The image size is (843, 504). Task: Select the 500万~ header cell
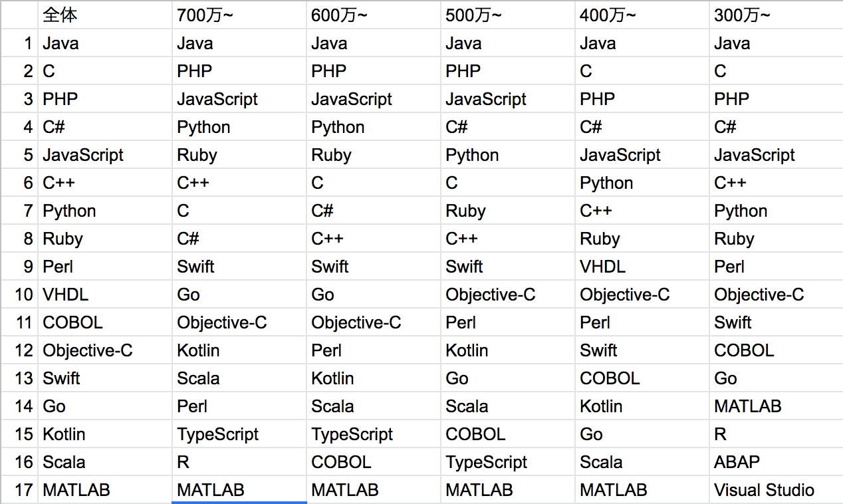[473, 16]
